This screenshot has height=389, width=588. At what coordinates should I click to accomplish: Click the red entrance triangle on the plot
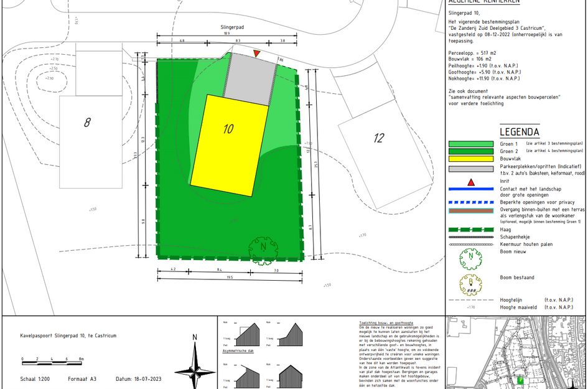pos(257,54)
